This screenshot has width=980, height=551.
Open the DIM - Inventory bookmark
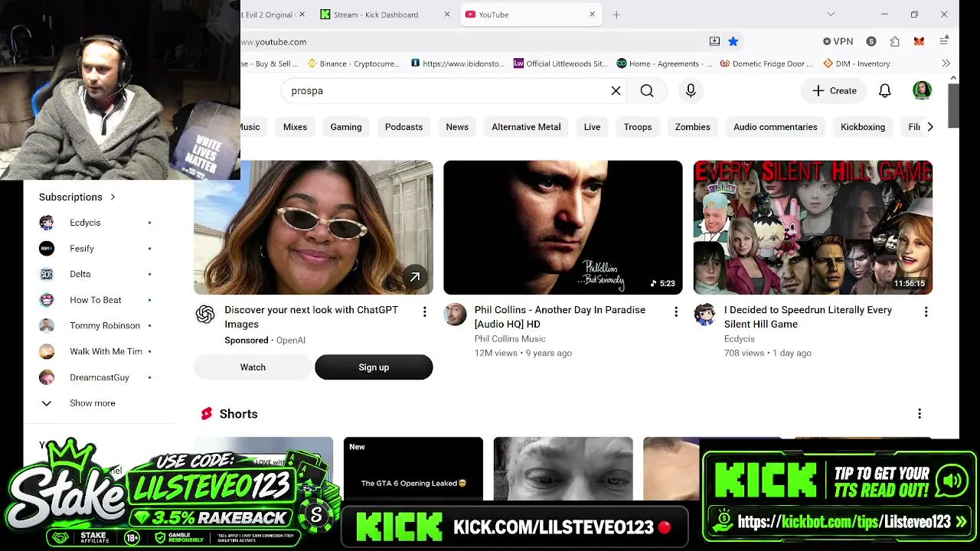click(856, 64)
